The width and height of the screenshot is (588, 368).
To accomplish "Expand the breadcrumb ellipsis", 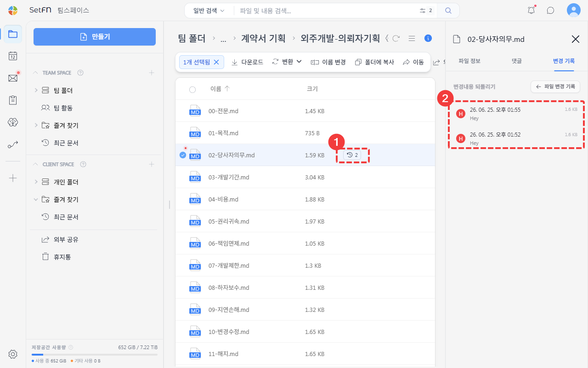I will click(223, 39).
